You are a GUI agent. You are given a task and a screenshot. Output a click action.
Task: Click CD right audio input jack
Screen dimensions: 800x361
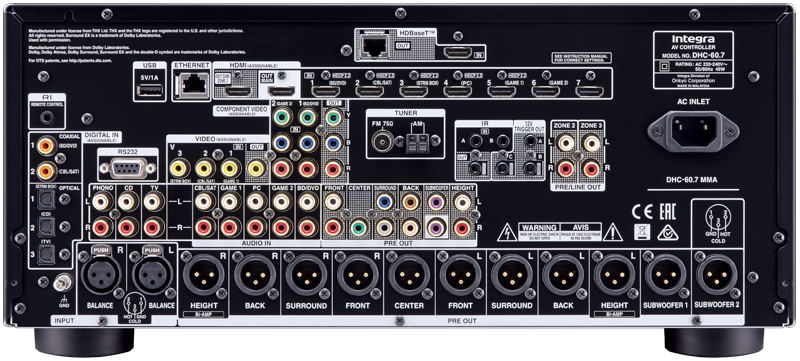(x=128, y=227)
